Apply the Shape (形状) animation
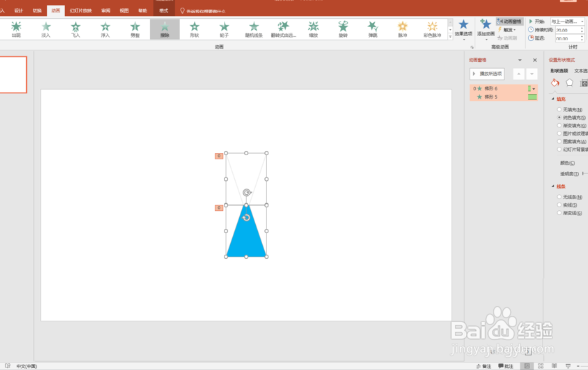This screenshot has width=588, height=370. [194, 29]
